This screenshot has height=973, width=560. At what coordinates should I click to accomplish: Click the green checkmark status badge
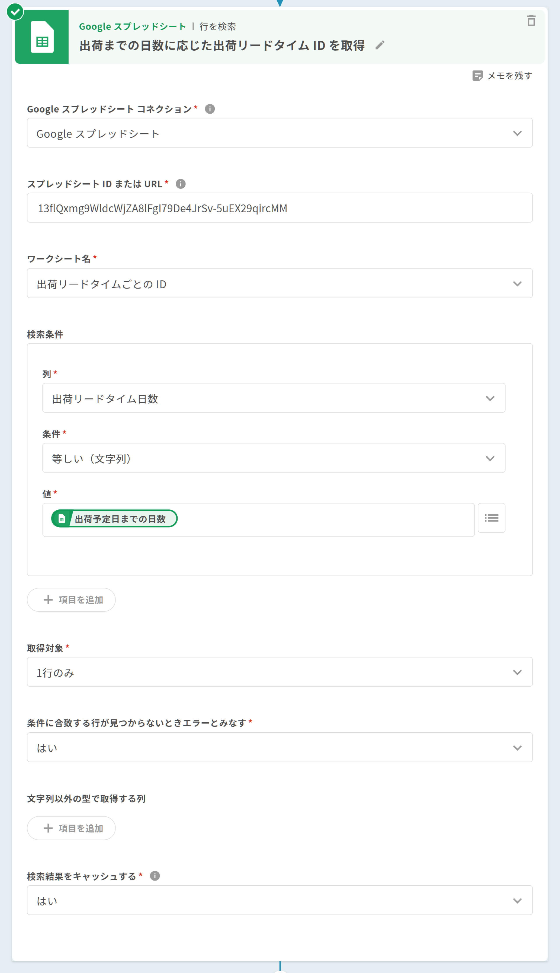point(15,12)
